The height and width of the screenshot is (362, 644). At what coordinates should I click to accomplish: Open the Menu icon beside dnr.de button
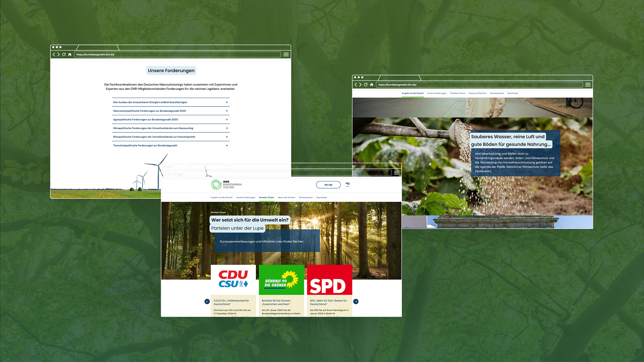click(347, 184)
